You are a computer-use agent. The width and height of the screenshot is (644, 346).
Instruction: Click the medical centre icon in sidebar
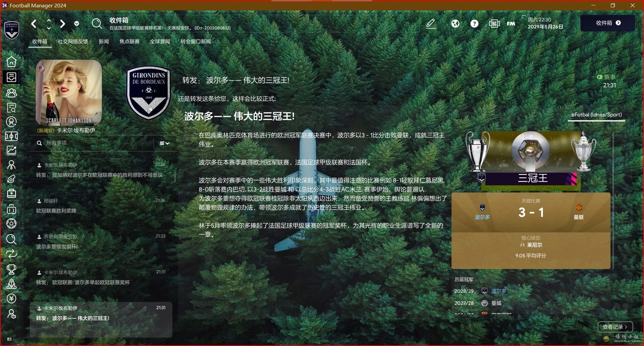[x=11, y=193]
